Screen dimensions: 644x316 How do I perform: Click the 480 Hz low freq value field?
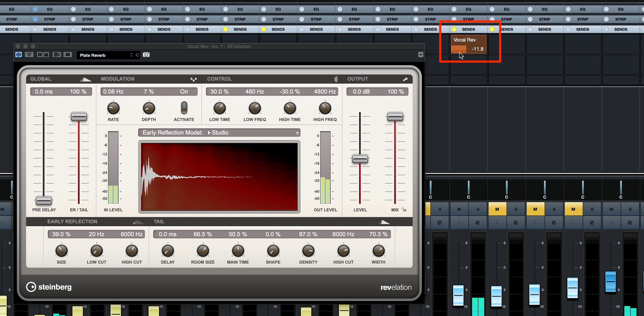click(255, 91)
